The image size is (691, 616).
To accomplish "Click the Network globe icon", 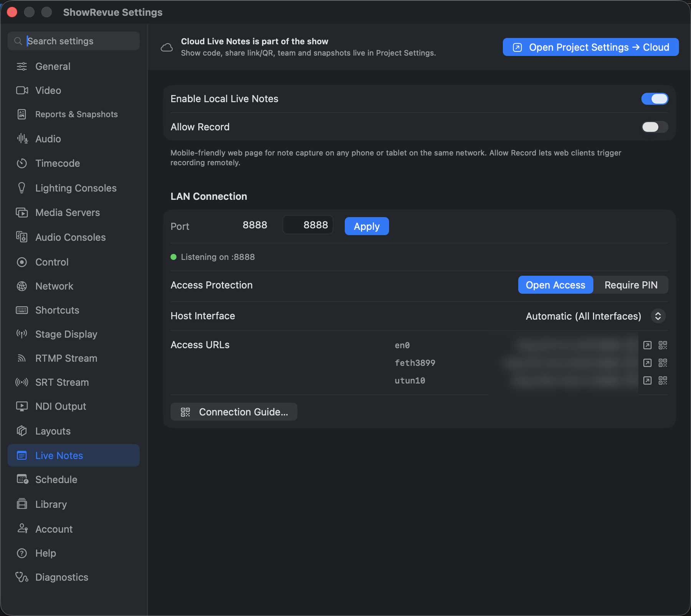I will pyautogui.click(x=22, y=286).
